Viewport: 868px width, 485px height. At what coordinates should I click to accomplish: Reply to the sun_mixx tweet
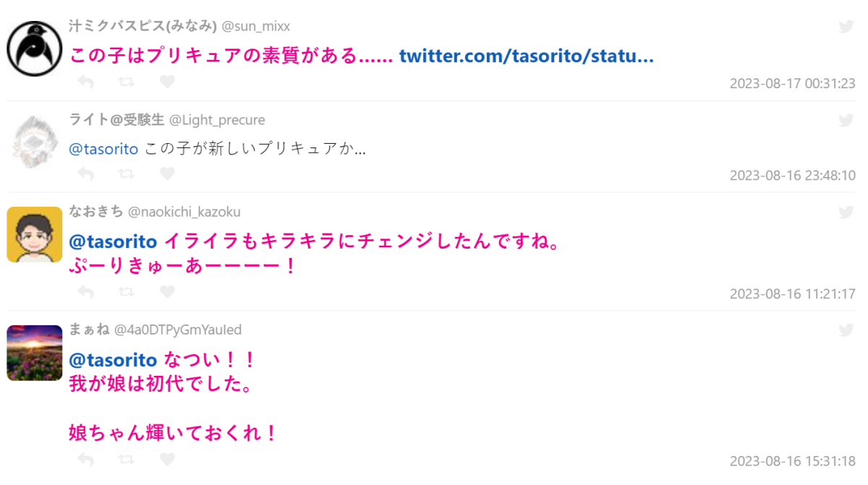coord(85,82)
